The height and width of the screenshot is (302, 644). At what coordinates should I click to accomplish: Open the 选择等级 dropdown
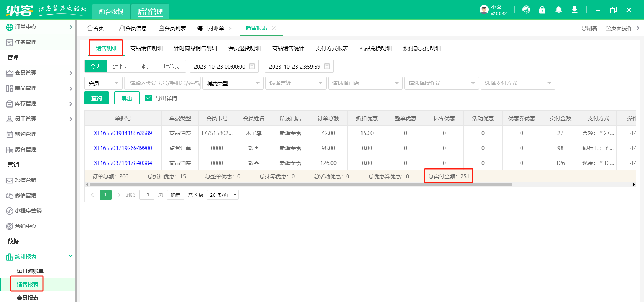click(x=296, y=83)
